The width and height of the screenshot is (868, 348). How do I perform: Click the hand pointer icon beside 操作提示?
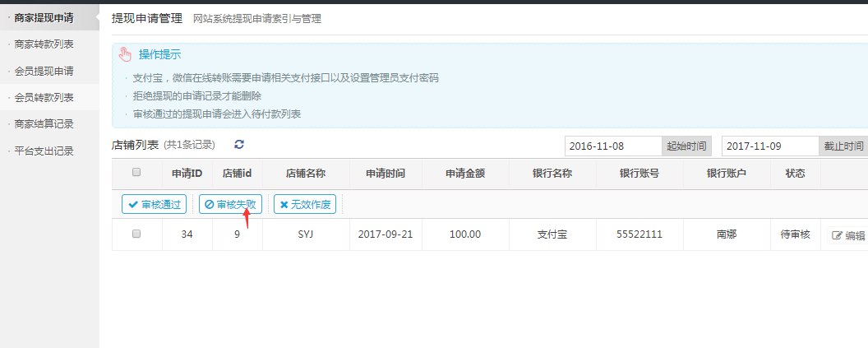point(125,55)
